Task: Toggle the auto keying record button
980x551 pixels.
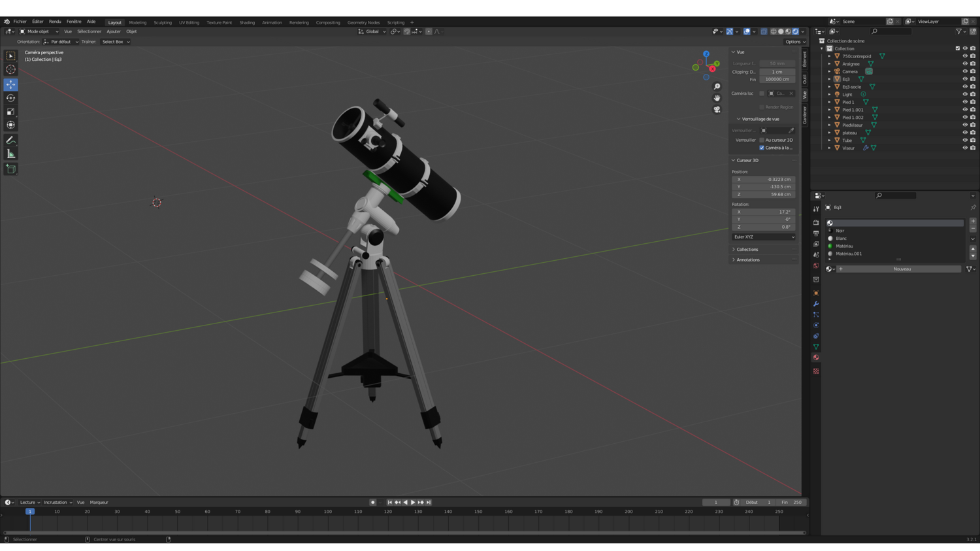Action: tap(373, 503)
